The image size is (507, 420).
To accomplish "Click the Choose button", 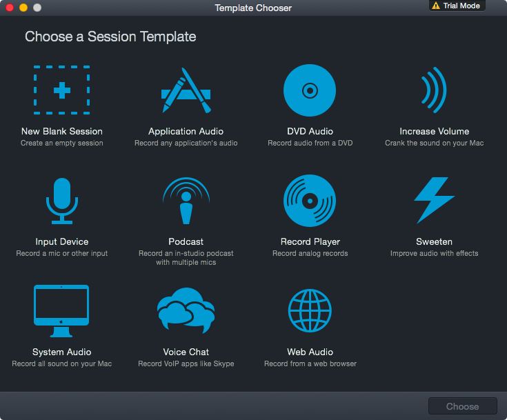I will point(462,406).
